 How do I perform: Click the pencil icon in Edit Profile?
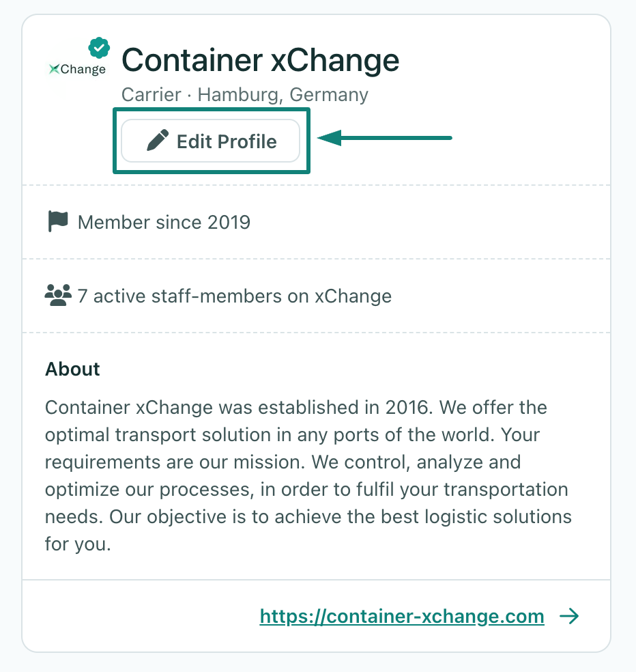pos(157,141)
